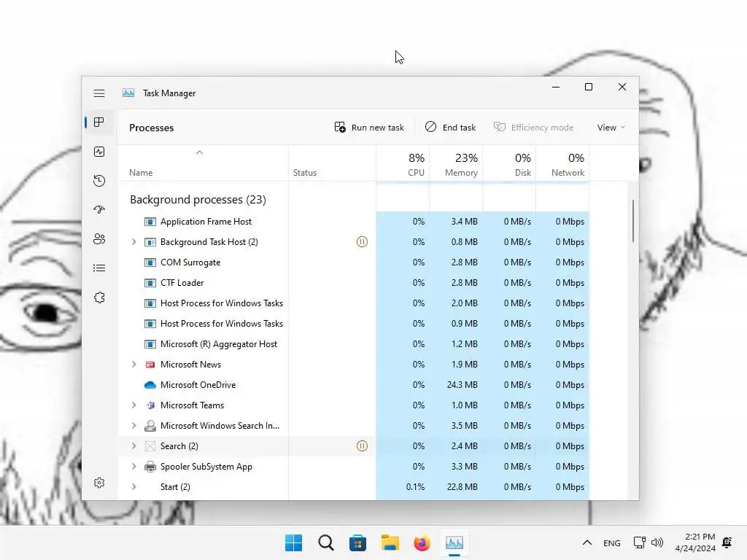Viewport: 747px width, 560px height.
Task: Click the Task Manager title bar icon
Action: pos(128,93)
